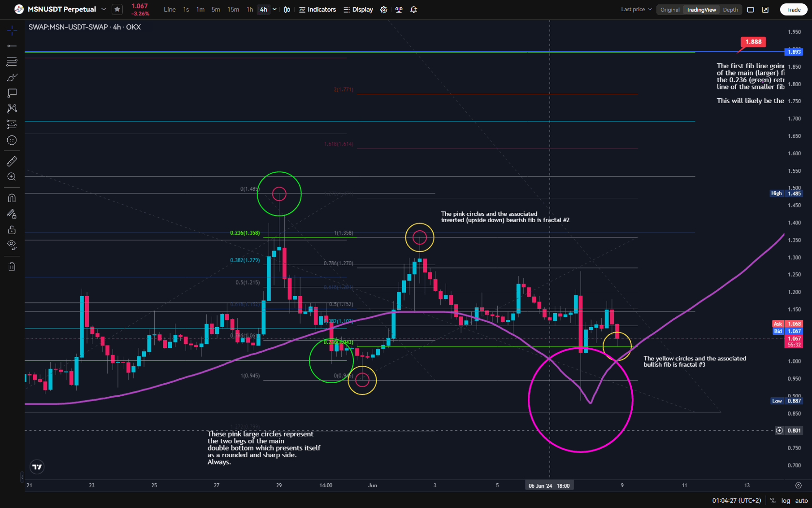Image resolution: width=812 pixels, height=508 pixels.
Task: Open time axis settings icon
Action: coord(798,485)
